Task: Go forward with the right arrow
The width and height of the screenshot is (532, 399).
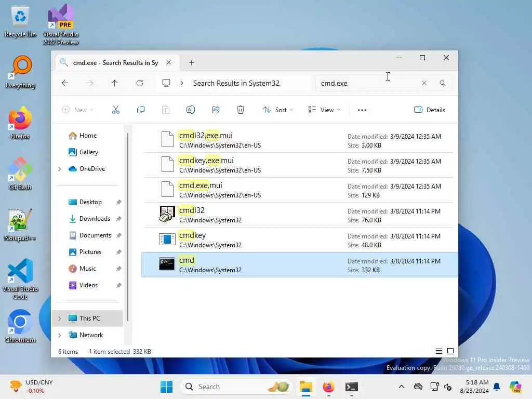Action: tap(90, 83)
